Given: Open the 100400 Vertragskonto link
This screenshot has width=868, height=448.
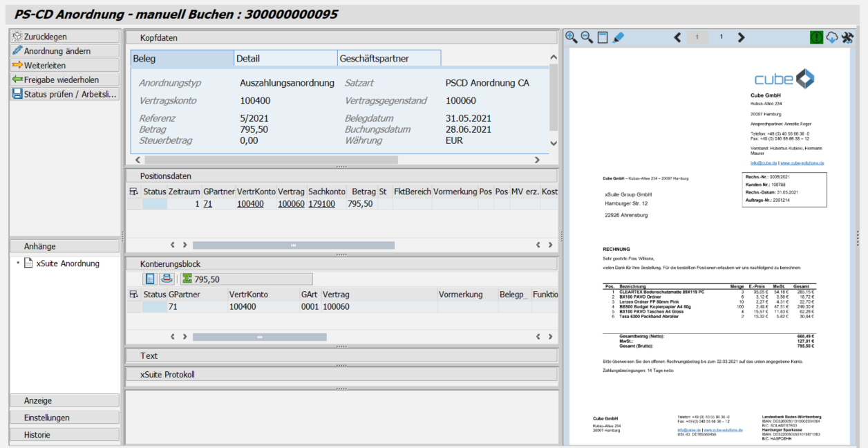Looking at the screenshot, I should point(250,203).
